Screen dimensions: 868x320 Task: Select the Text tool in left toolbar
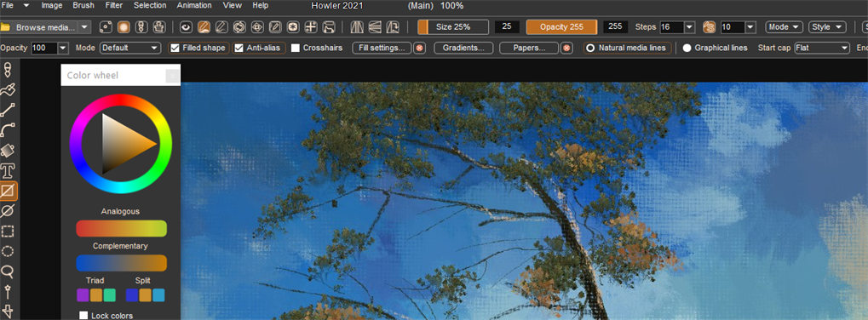[8, 170]
